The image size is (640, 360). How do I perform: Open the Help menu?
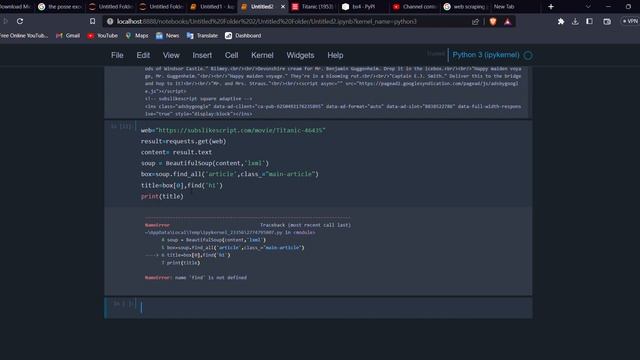pyautogui.click(x=335, y=55)
